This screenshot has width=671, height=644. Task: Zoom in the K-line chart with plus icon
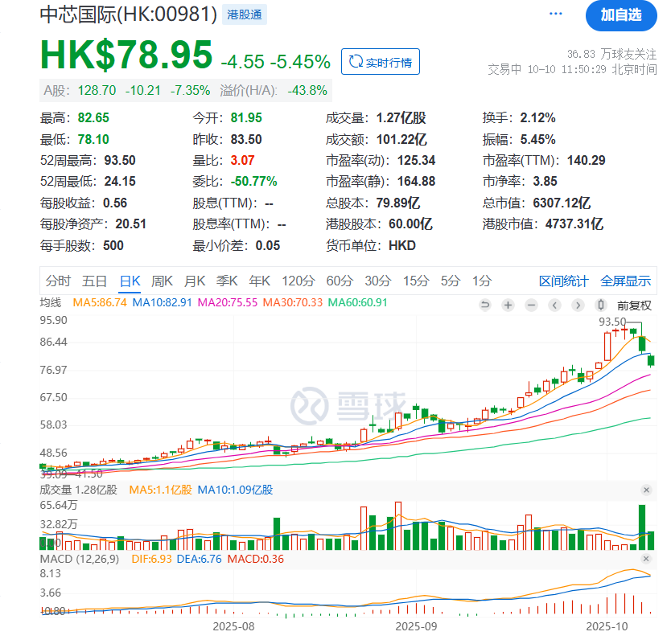coord(508,305)
